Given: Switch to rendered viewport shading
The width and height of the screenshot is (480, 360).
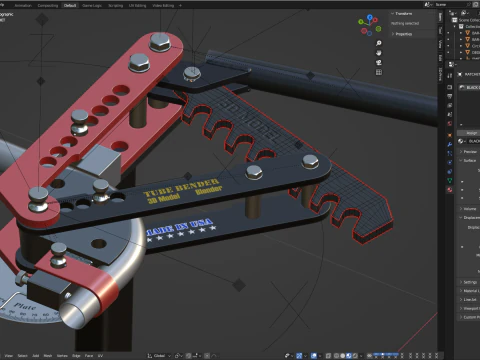Looking at the screenshot, I should pyautogui.click(x=355, y=356).
